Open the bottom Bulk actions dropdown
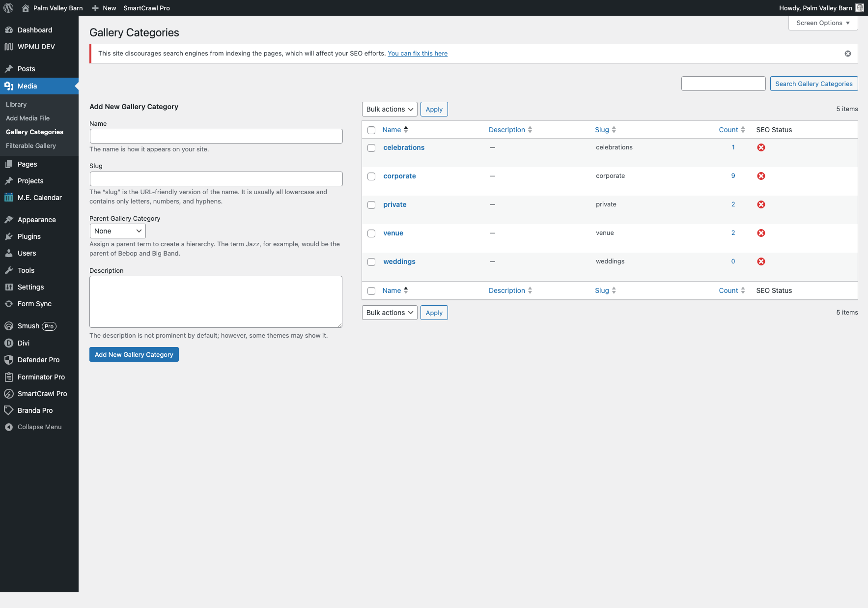Image resolution: width=868 pixels, height=608 pixels. (390, 313)
